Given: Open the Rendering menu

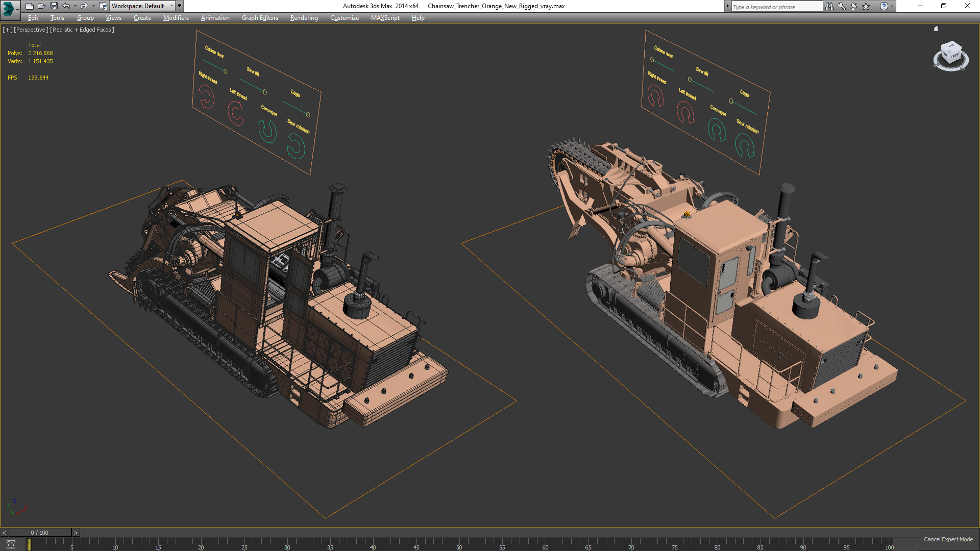Looking at the screenshot, I should tap(304, 18).
